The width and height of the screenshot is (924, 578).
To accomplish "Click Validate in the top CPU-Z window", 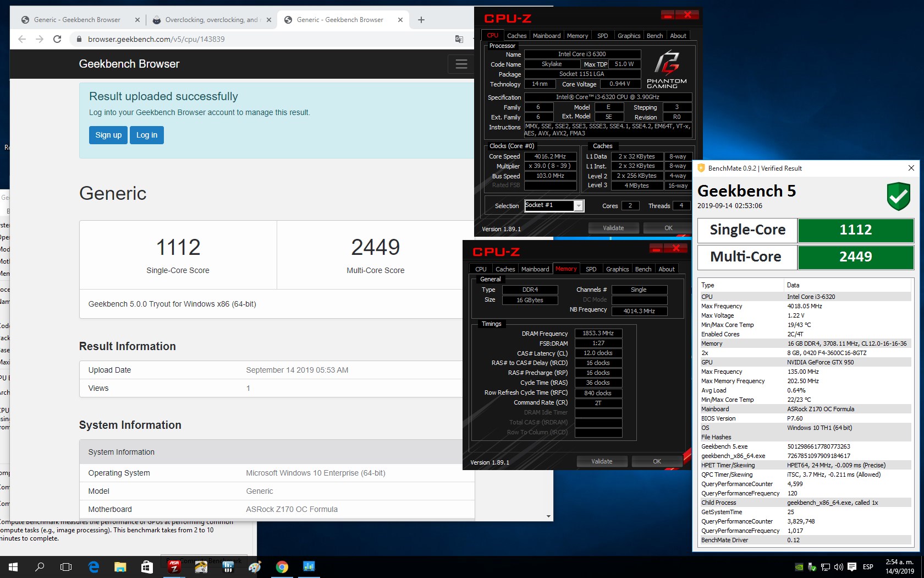I will pyautogui.click(x=613, y=228).
